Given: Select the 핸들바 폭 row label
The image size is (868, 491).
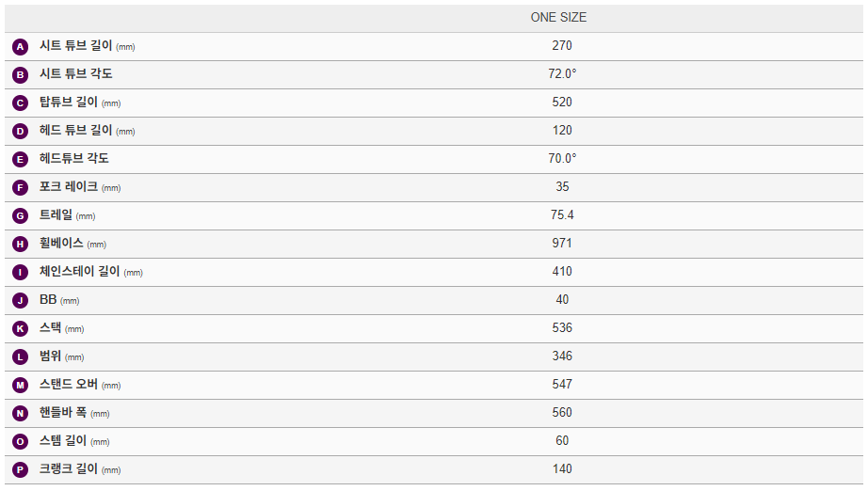Looking at the screenshot, I should pos(62,413).
